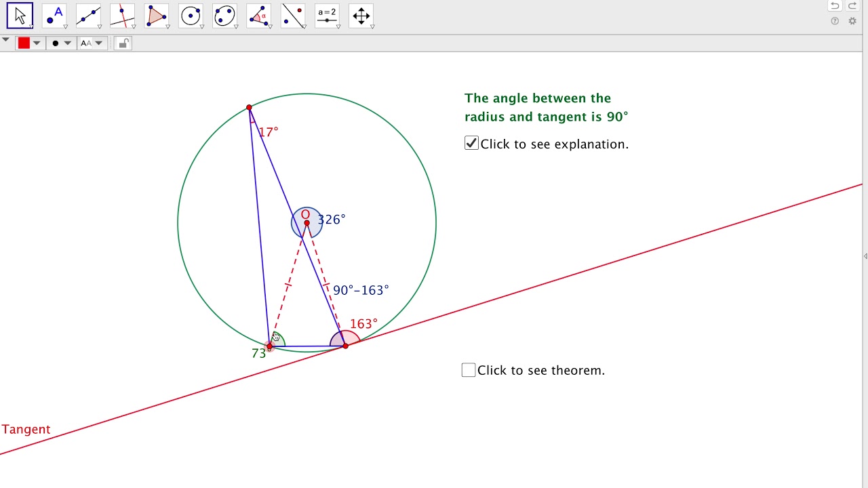This screenshot has width=868, height=488.
Task: Expand the Point tool submenu triangle
Action: [66, 27]
